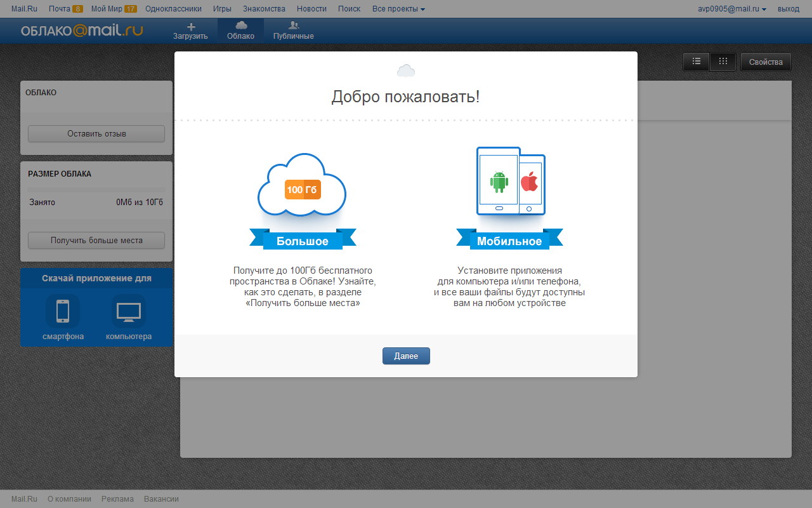
Task: Open the Загрузить upload toolbar item
Action: tap(190, 30)
